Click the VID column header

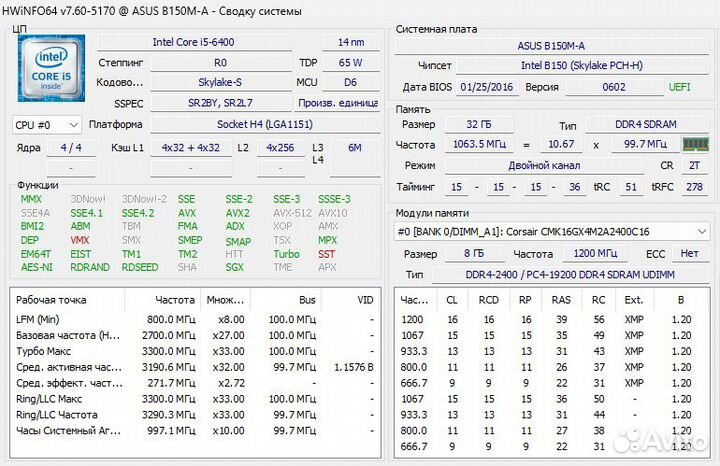pyautogui.click(x=351, y=300)
